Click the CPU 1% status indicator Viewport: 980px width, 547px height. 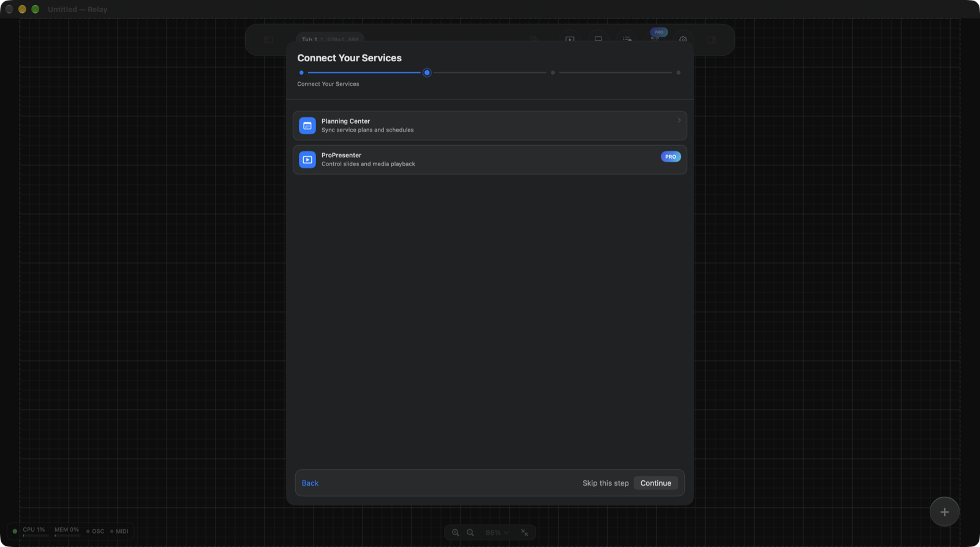click(x=34, y=530)
